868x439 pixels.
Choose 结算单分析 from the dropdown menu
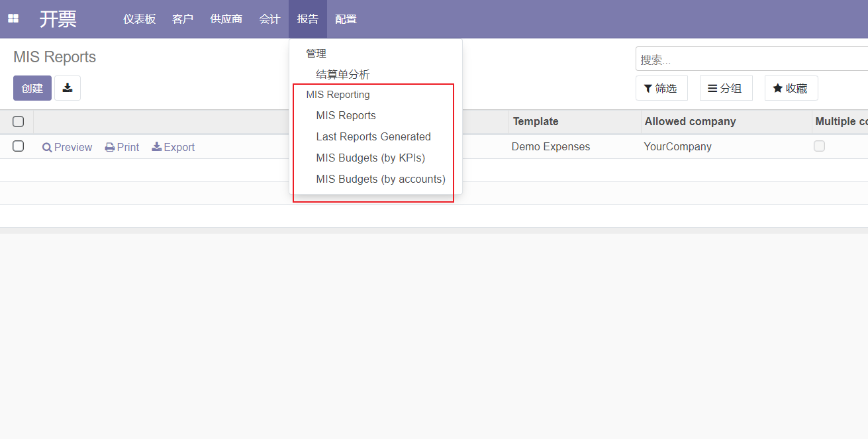(x=342, y=75)
